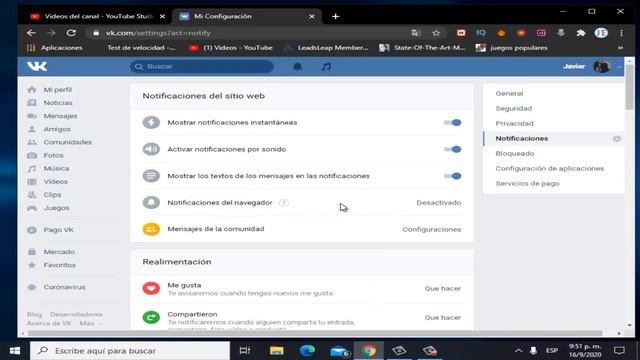
Task: Open Amigos in sidebar
Action: pyautogui.click(x=57, y=129)
